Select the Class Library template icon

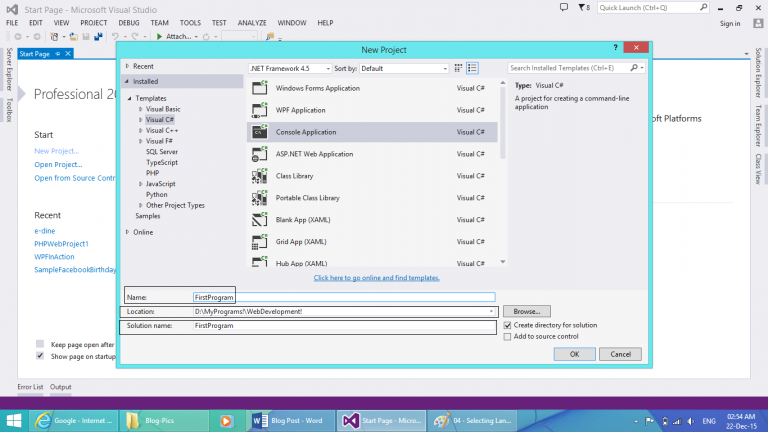[x=260, y=176]
